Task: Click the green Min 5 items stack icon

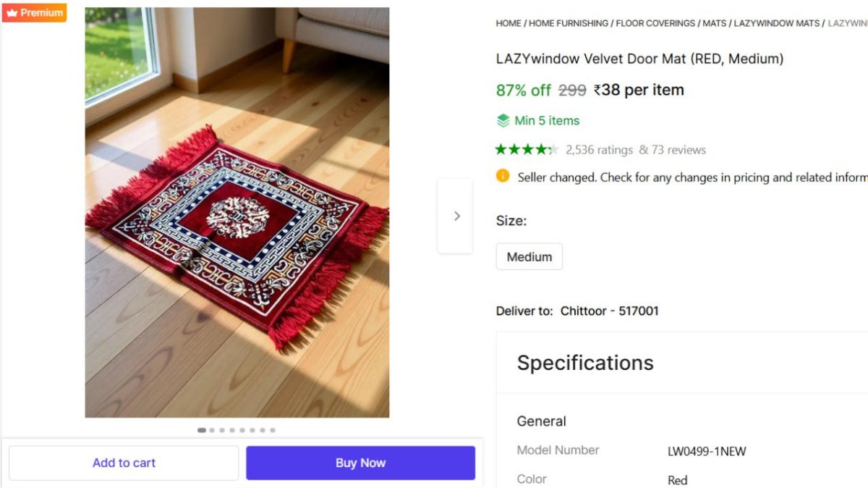Action: [503, 120]
